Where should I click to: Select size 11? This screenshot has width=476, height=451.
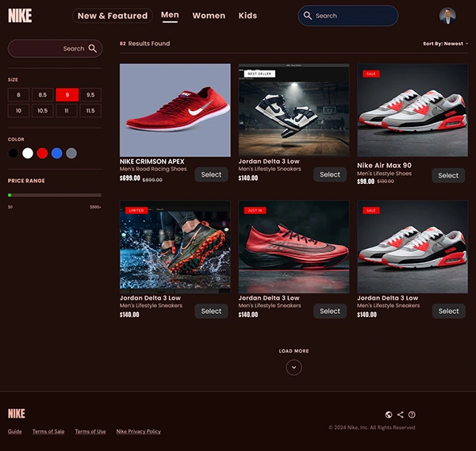(x=67, y=111)
